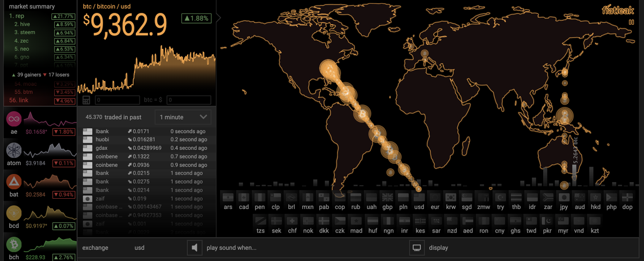Choose the cny flag
644x261 pixels.
pos(500,221)
